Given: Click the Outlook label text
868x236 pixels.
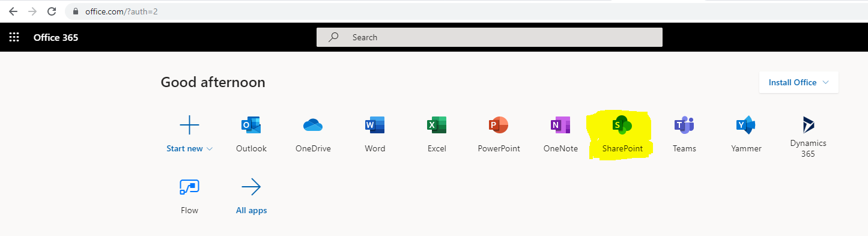Looking at the screenshot, I should click(251, 148).
